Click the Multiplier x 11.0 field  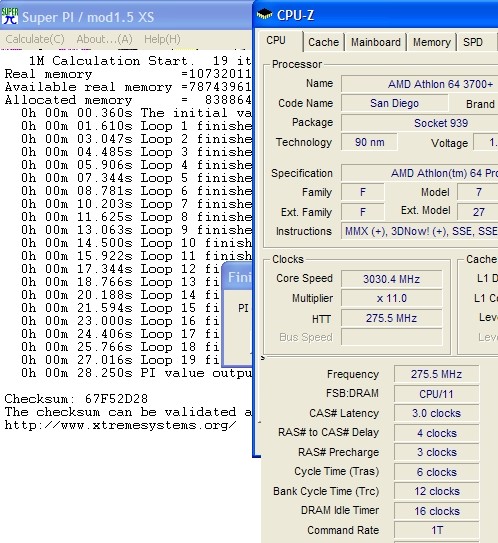(391, 299)
